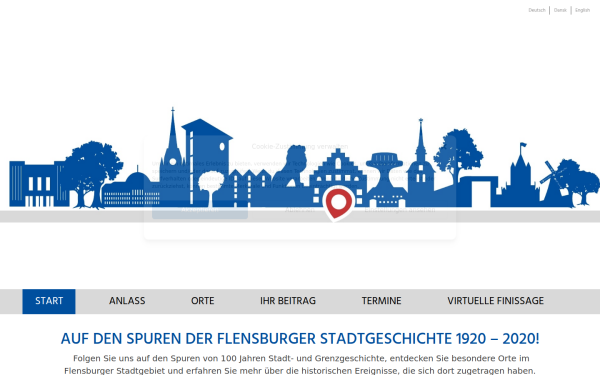The height and width of the screenshot is (375, 600).
Task: Switch language to Dansk
Action: 560,10
